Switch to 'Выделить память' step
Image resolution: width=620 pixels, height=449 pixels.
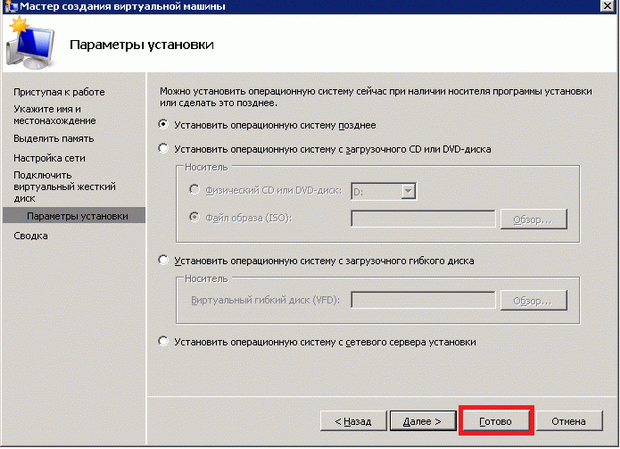[54, 138]
